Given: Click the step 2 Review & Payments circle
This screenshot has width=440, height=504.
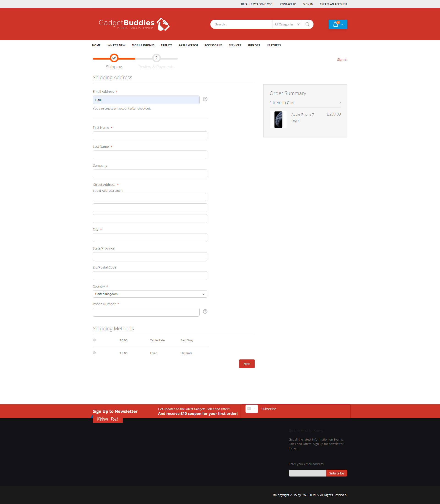Looking at the screenshot, I should (x=156, y=58).
